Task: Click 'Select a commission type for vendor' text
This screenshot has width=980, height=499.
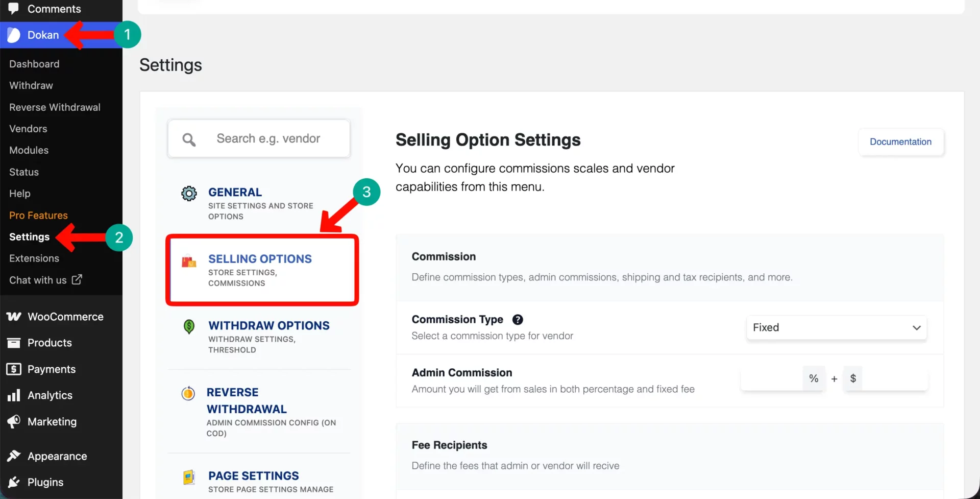Action: tap(492, 336)
